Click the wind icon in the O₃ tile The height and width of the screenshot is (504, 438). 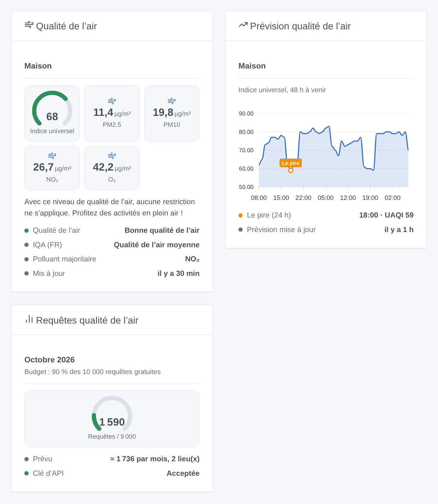(x=112, y=156)
